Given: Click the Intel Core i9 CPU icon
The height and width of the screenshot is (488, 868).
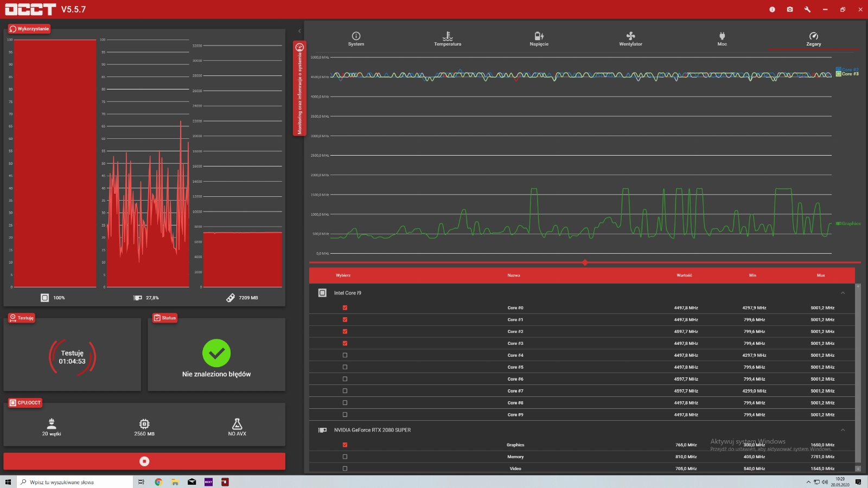Looking at the screenshot, I should pos(322,293).
